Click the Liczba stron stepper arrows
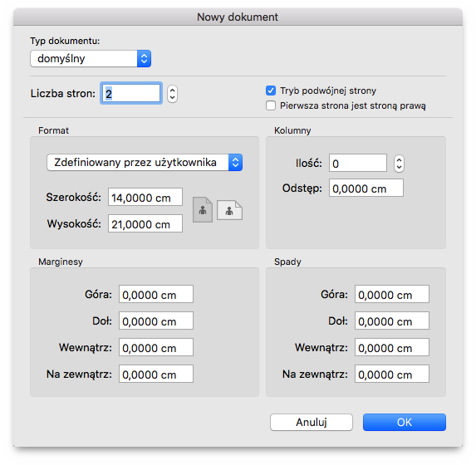This screenshot has width=476, height=465. pos(172,94)
